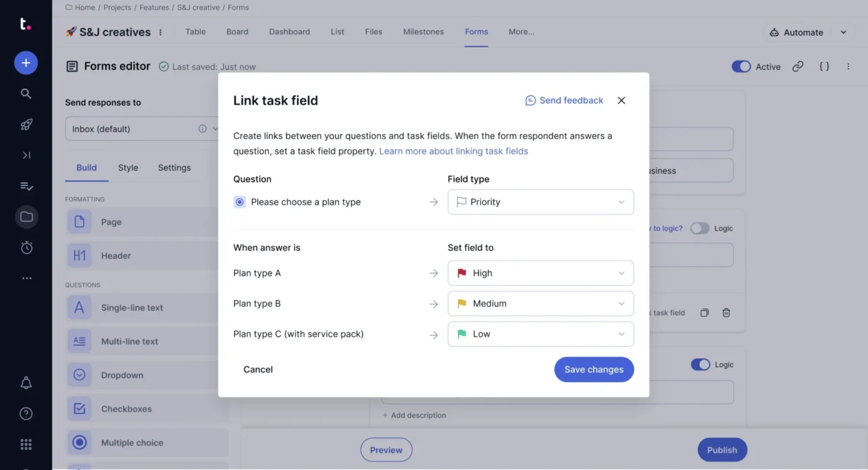Disable the lower Logic switch
This screenshot has width=868, height=470.
pyautogui.click(x=701, y=365)
